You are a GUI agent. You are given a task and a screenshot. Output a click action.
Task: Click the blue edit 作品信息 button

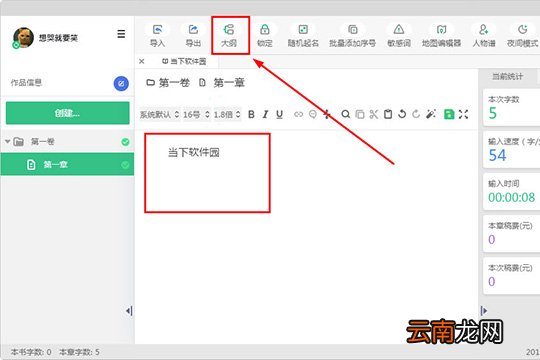click(x=121, y=83)
